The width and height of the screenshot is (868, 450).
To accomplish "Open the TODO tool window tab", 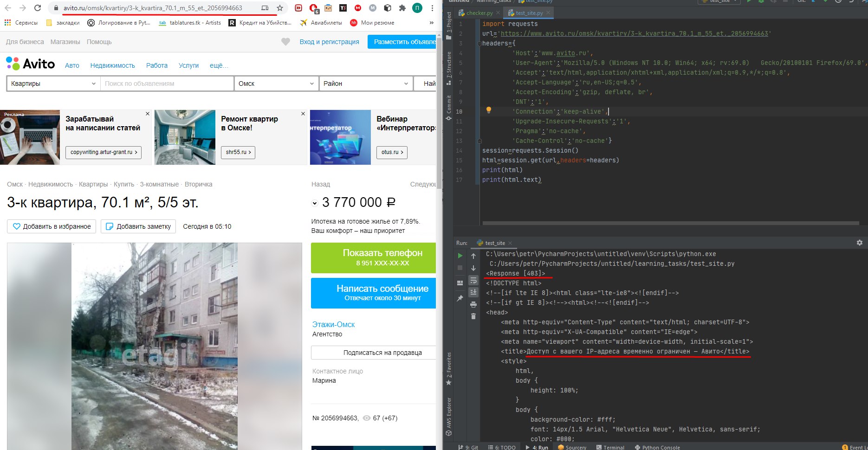I will pos(502,447).
